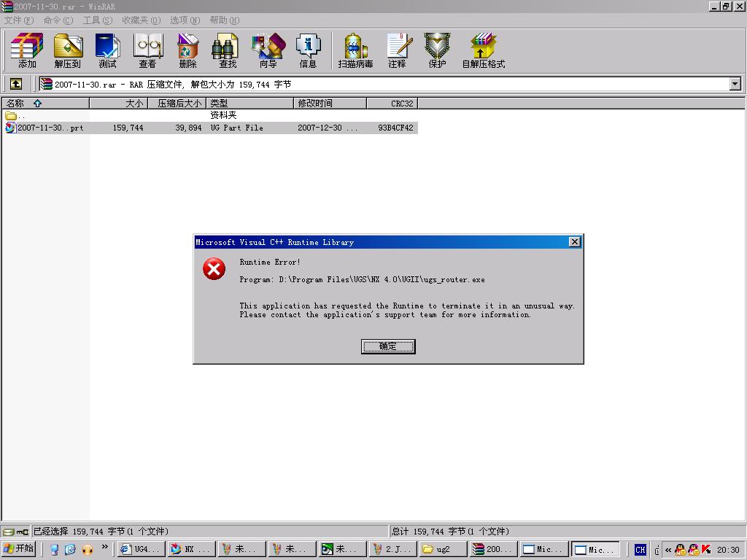
Task: Open the archive path dropdown arrow
Action: tap(735, 85)
